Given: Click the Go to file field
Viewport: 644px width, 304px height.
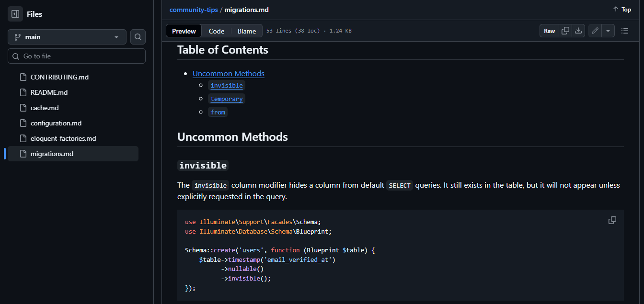Looking at the screenshot, I should pyautogui.click(x=77, y=56).
